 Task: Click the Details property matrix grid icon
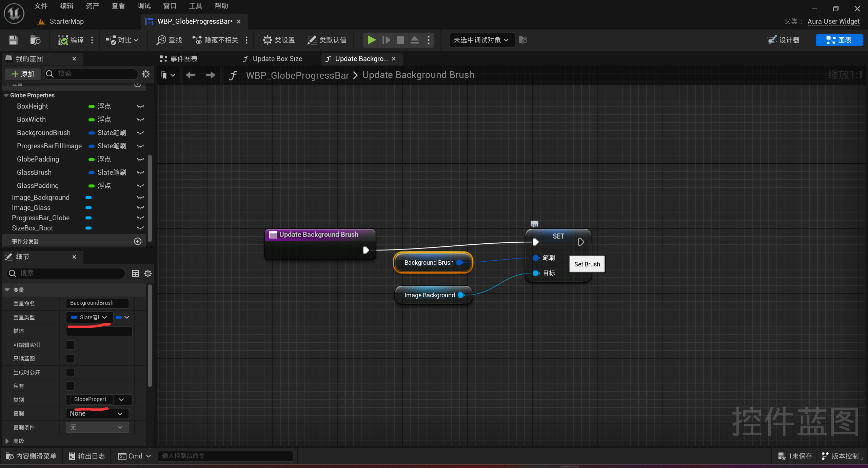(136, 273)
